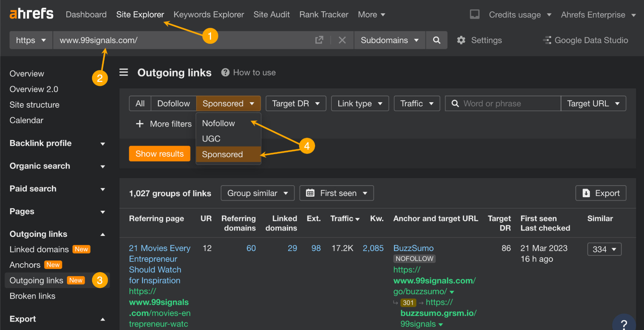The width and height of the screenshot is (644, 330).
Task: Click the calendar icon on First seen
Action: [310, 193]
